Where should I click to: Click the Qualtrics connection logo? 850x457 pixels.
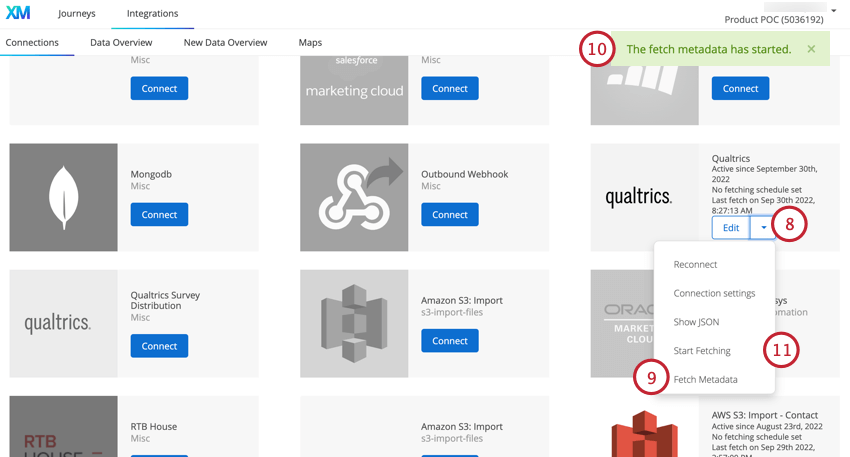click(639, 197)
